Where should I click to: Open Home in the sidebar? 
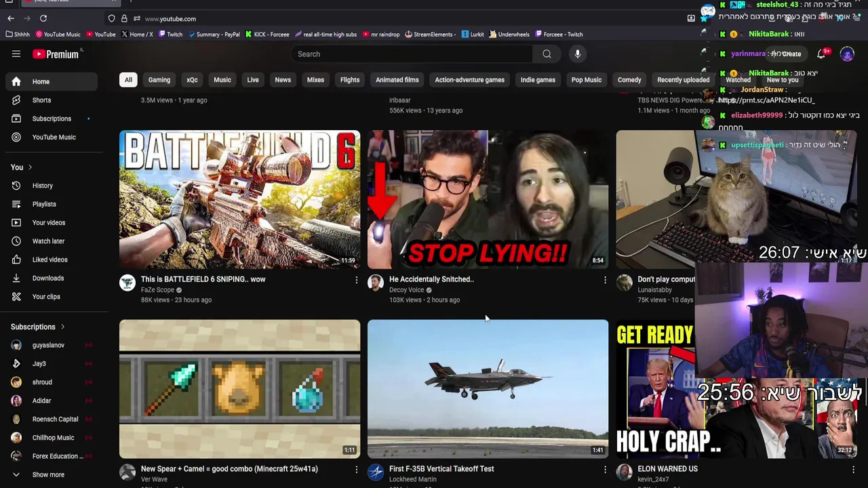52,81
